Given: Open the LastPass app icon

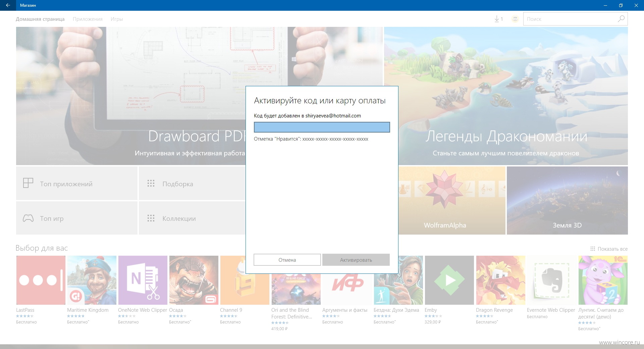Looking at the screenshot, I should [41, 280].
